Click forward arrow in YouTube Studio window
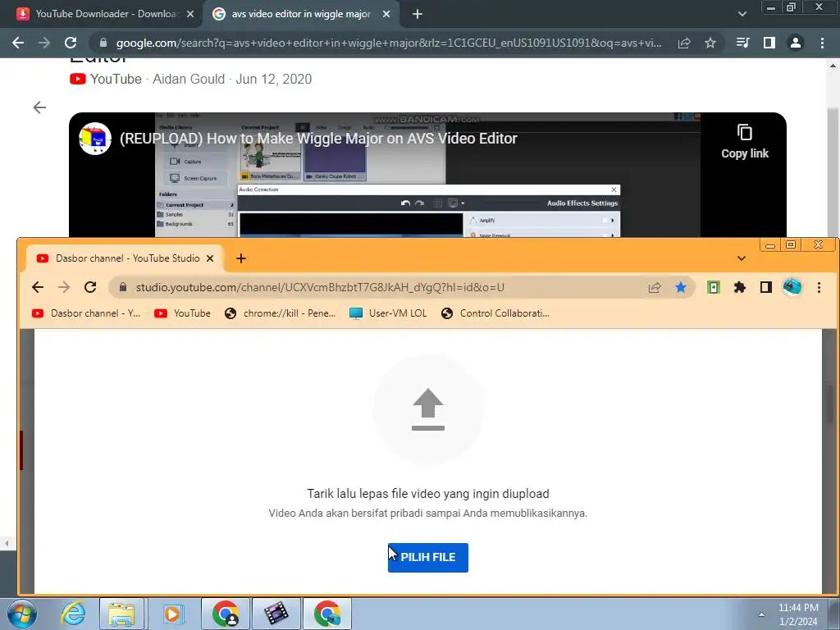The image size is (840, 630). [64, 287]
